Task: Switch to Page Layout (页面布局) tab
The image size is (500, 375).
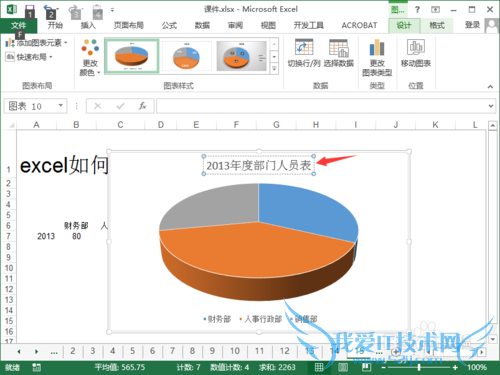Action: tap(129, 25)
